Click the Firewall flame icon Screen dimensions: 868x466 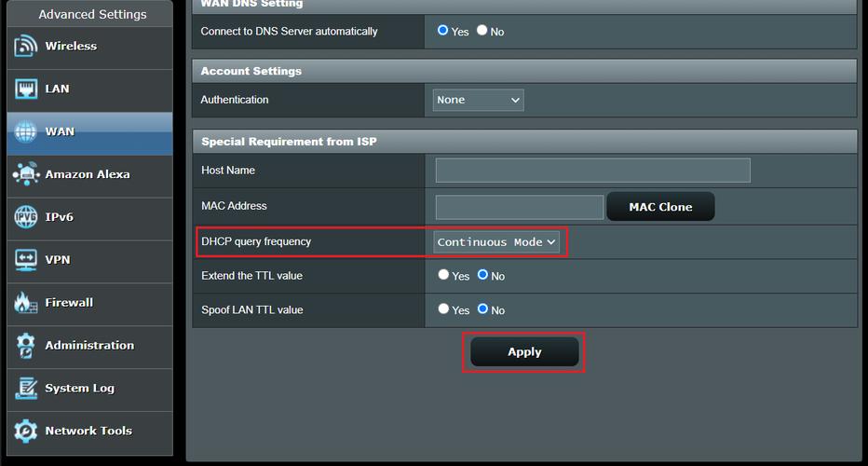point(26,303)
